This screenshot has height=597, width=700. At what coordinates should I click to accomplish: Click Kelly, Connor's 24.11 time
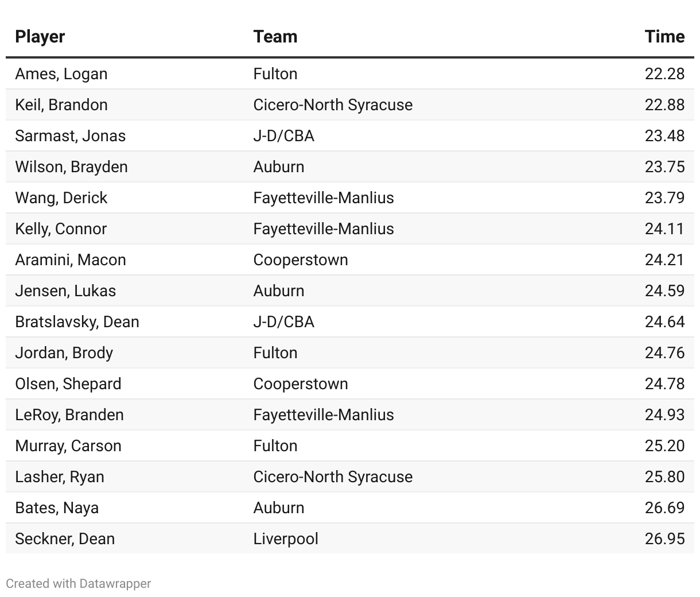[664, 229]
